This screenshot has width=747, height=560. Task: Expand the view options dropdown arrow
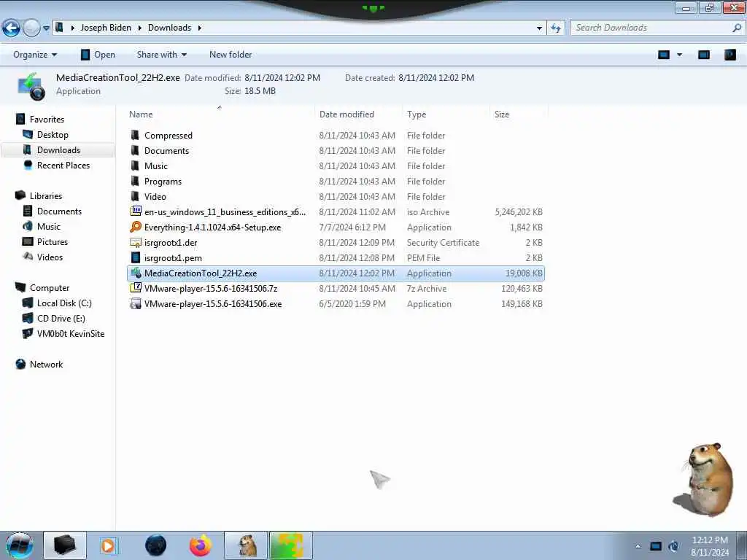click(679, 55)
